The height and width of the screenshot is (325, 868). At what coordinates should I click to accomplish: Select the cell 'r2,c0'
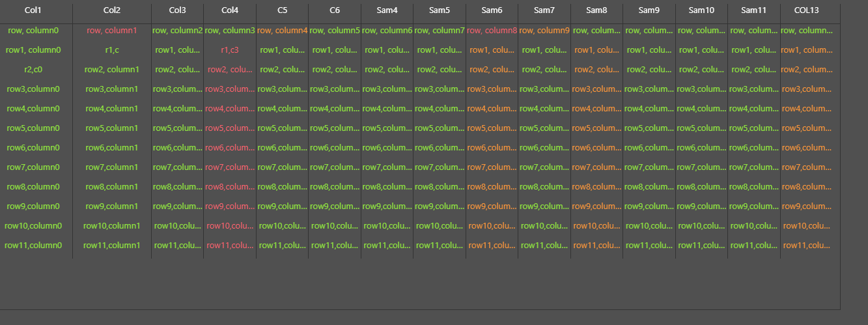(x=33, y=70)
